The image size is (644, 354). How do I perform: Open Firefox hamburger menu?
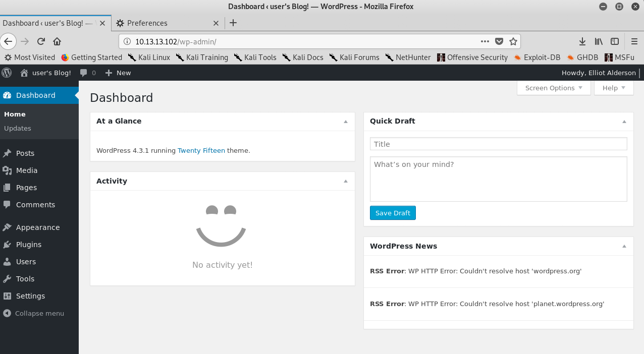click(x=634, y=41)
